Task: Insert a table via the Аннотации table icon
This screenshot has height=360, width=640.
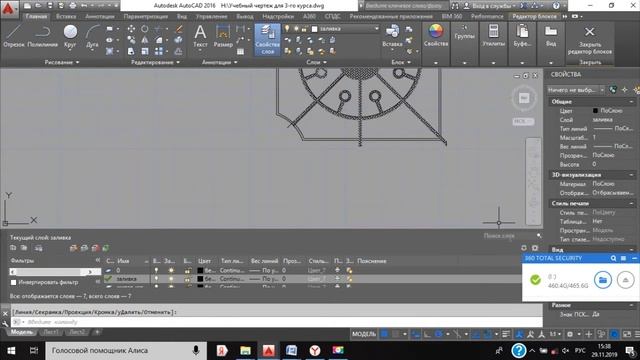Action: coord(240,51)
